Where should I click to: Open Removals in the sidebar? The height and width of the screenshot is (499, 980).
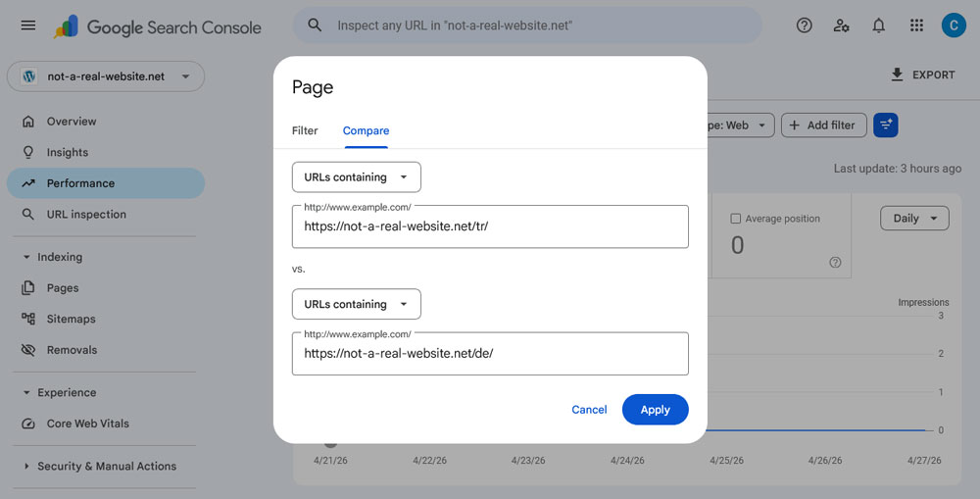pyautogui.click(x=106, y=350)
